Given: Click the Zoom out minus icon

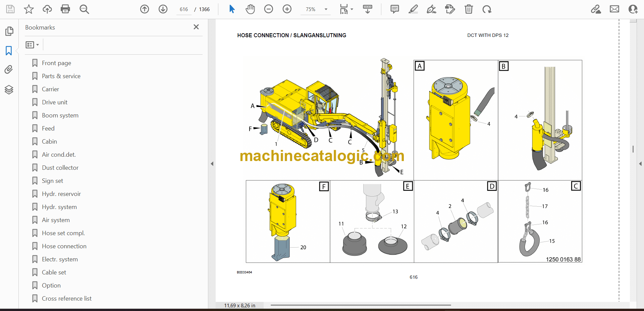Looking at the screenshot, I should 268,9.
